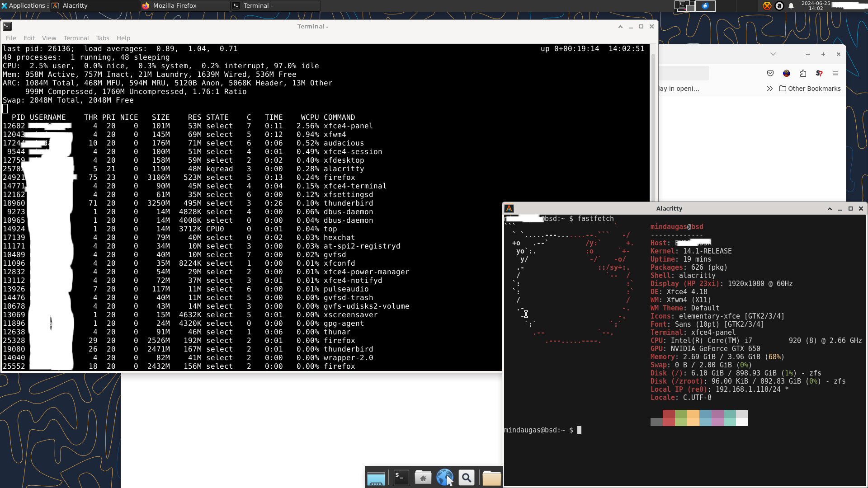Expand Firefox's list all tabs chevron
The width and height of the screenshot is (868, 488).
coord(773,54)
